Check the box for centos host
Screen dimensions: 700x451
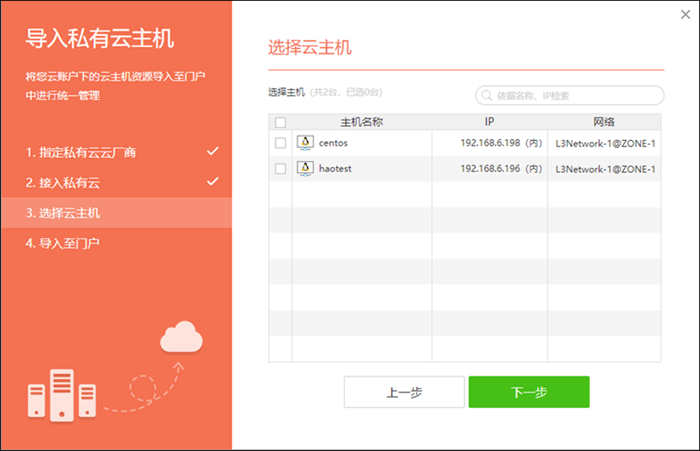coord(280,143)
